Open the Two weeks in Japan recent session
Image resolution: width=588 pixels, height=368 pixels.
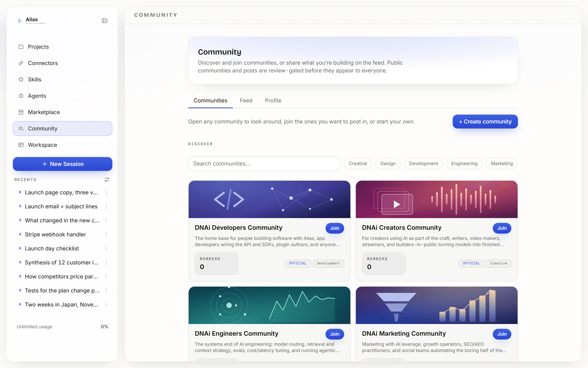tap(61, 305)
